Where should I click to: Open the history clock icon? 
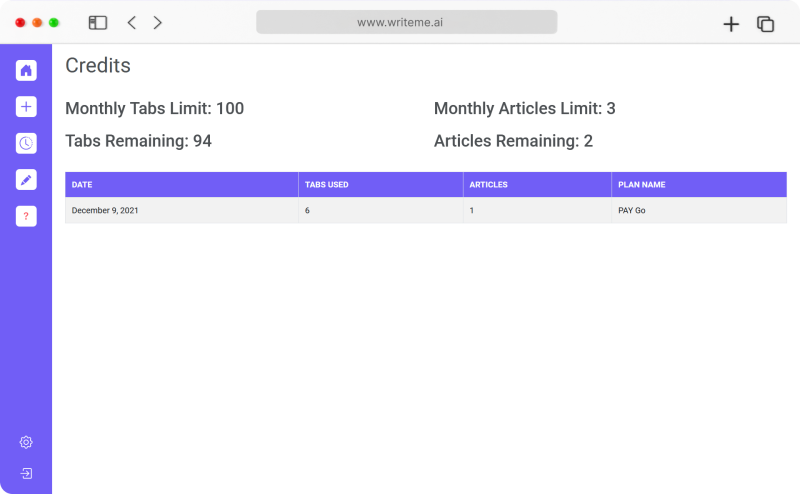point(26,143)
